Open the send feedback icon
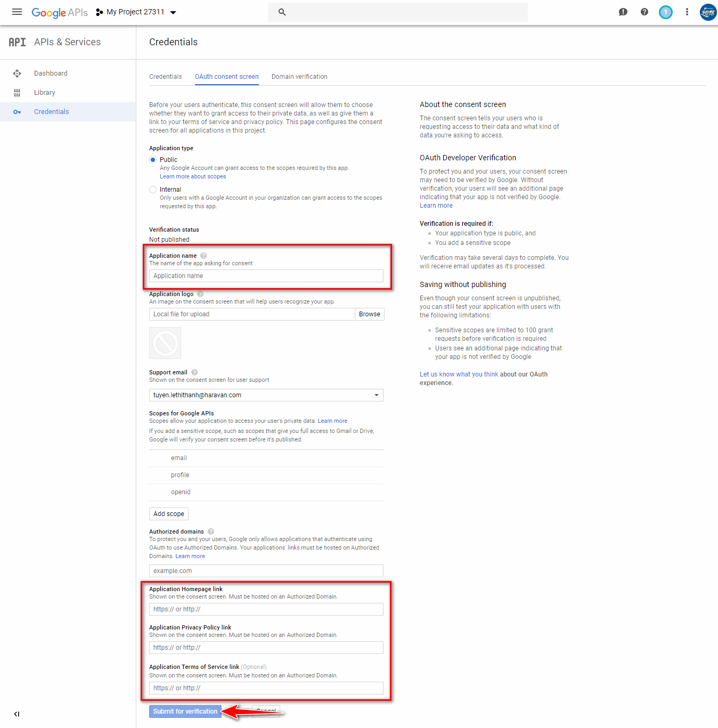Screen dimensions: 718x728 click(x=623, y=12)
